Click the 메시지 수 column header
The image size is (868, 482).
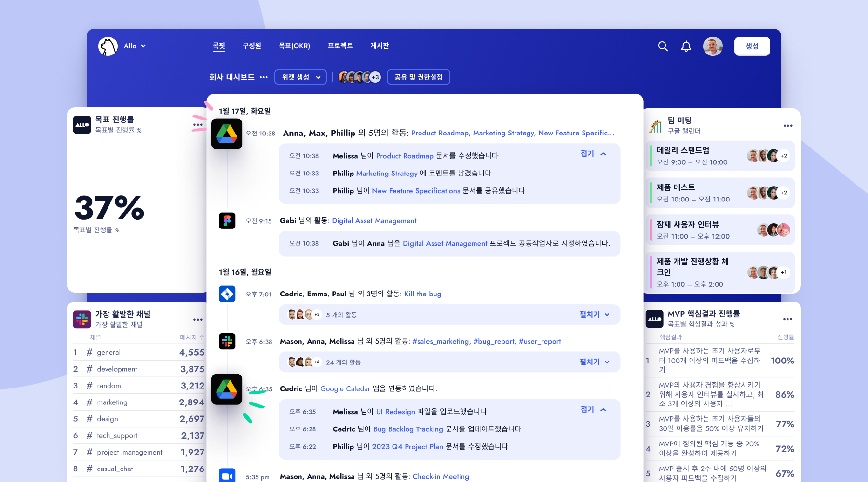pos(192,337)
